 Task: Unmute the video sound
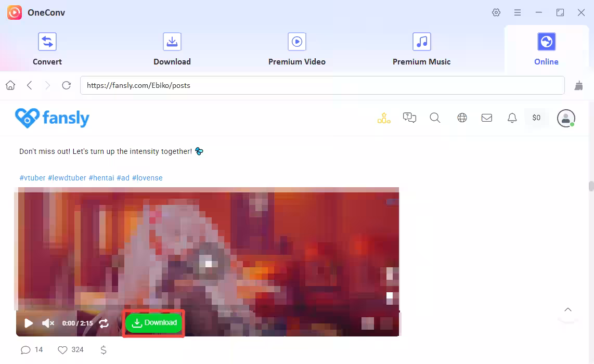coord(48,323)
